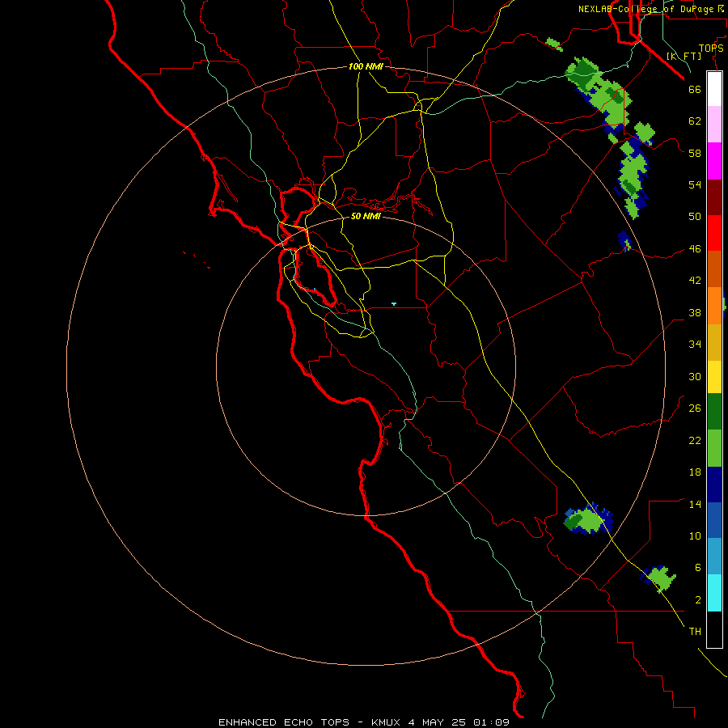Click the legend value "54"
Image resolution: width=728 pixels, height=728 pixels.
click(x=695, y=184)
